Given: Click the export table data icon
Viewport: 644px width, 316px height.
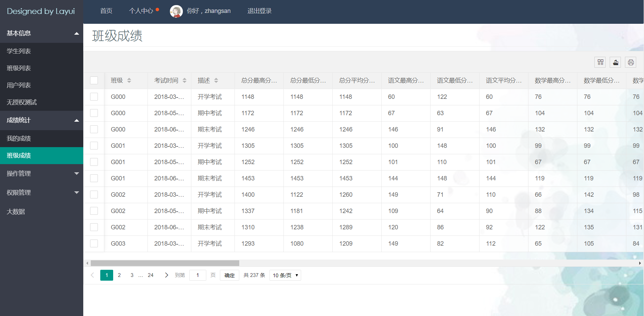Looking at the screenshot, I should point(615,62).
